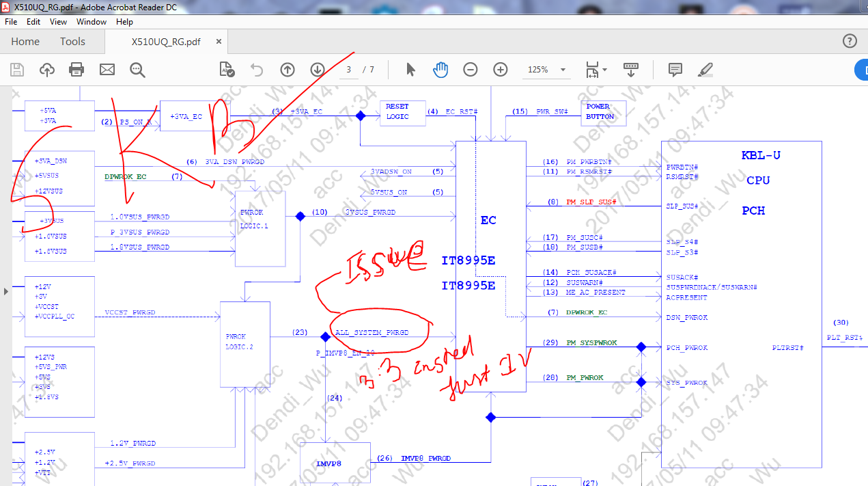Click the KBL-U heading text
This screenshot has height=486, width=868.
760,155
